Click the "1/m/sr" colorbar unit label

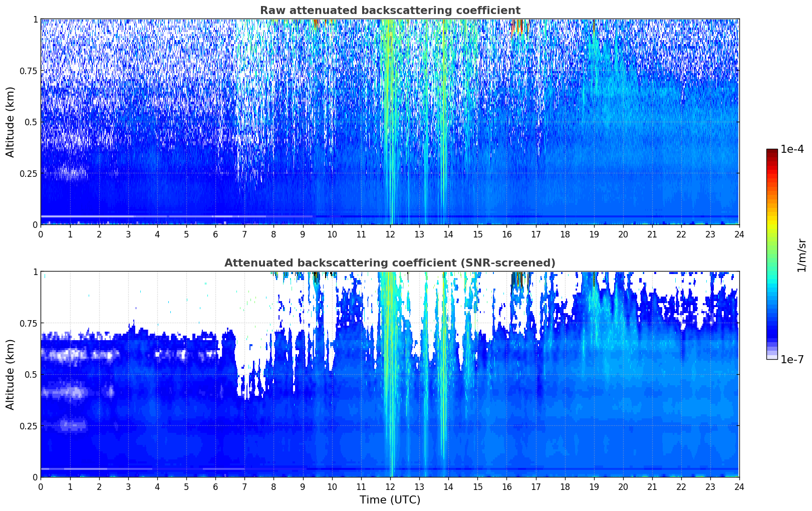[801, 255]
